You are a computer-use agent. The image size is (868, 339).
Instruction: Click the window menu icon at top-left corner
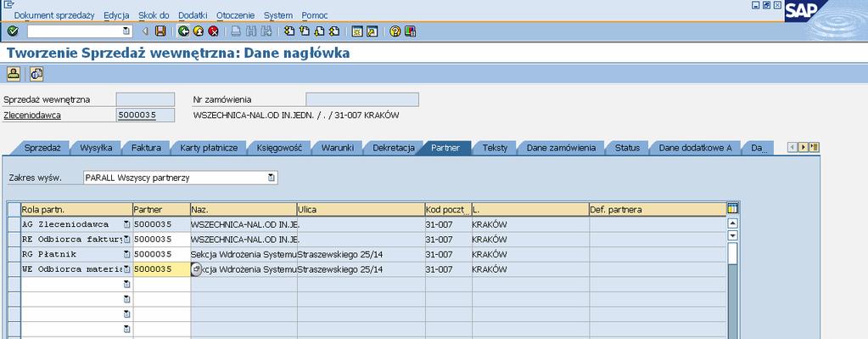point(8,4)
